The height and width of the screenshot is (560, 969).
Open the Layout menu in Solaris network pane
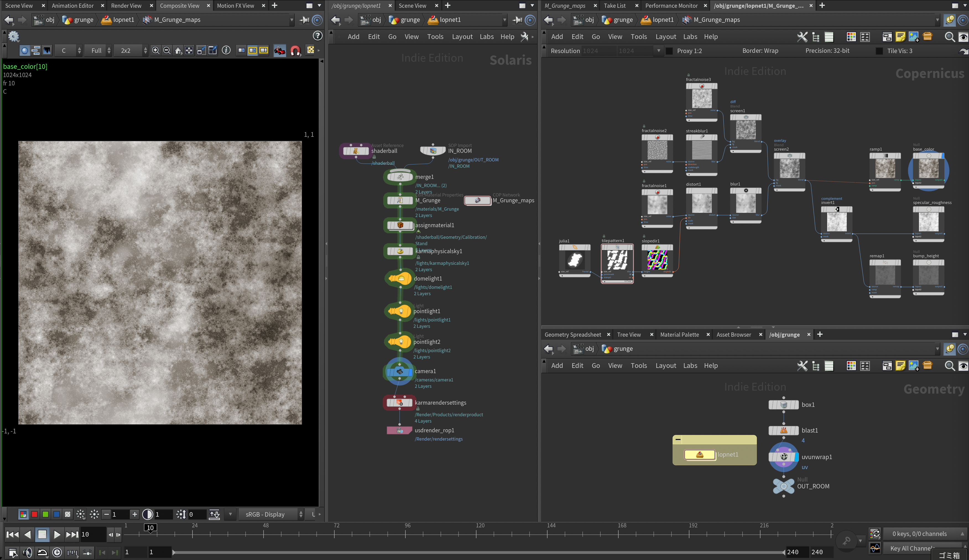tap(462, 36)
